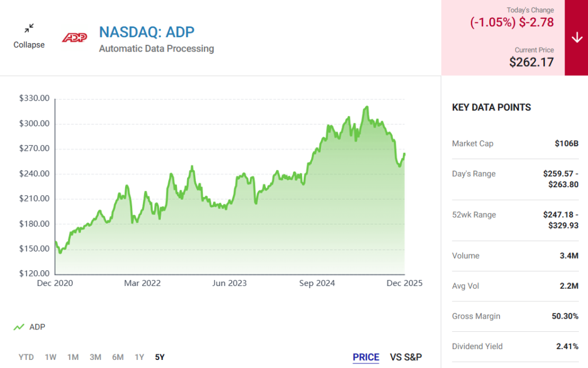Switch to the PRICE chart tab

366,357
